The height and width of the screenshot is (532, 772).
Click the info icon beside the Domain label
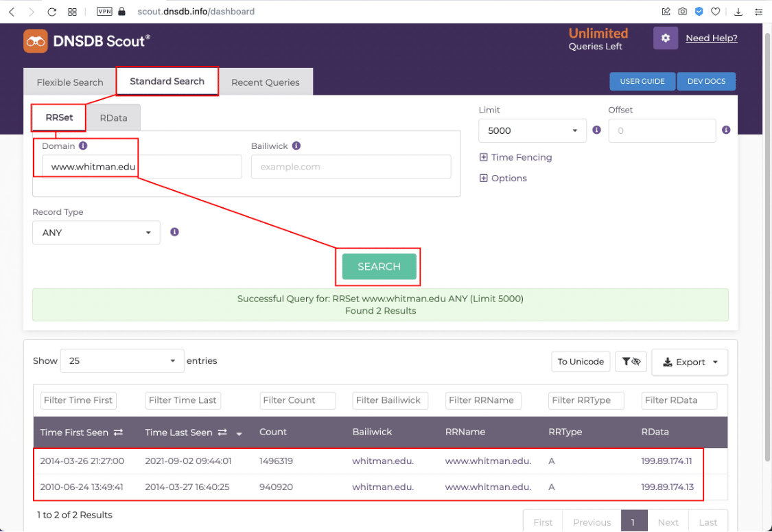click(x=83, y=146)
